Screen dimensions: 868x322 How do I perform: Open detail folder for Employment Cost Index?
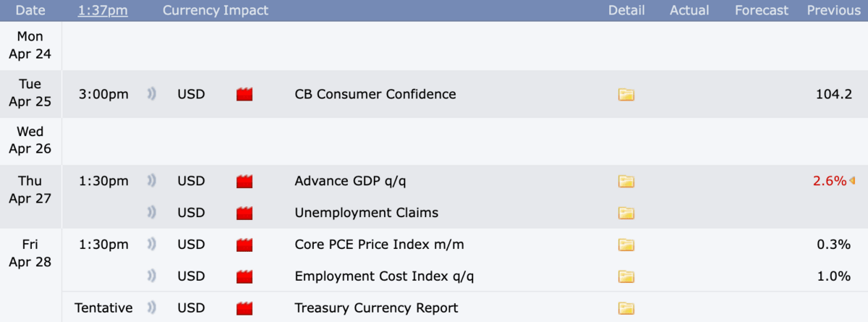click(626, 276)
